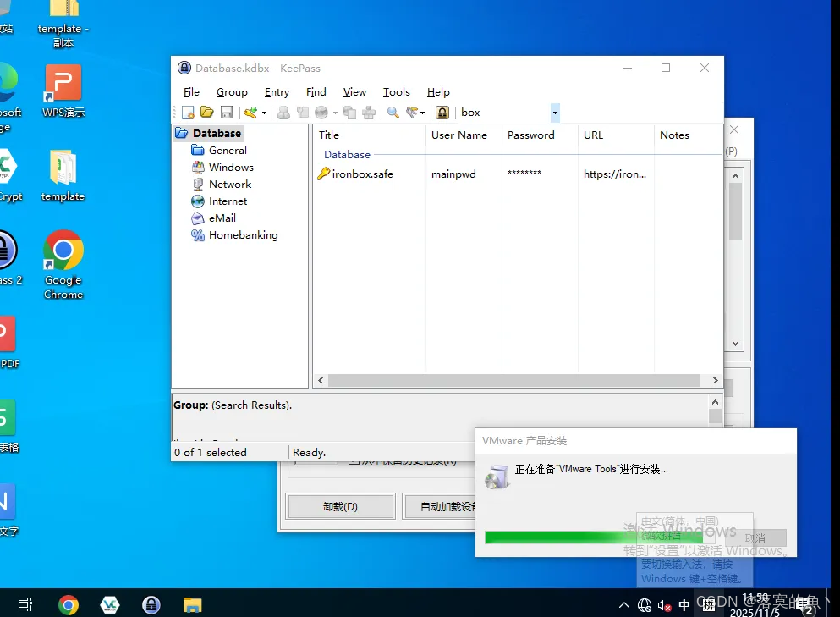
Task: Switch to KeePass taskbar icon
Action: pos(151,605)
